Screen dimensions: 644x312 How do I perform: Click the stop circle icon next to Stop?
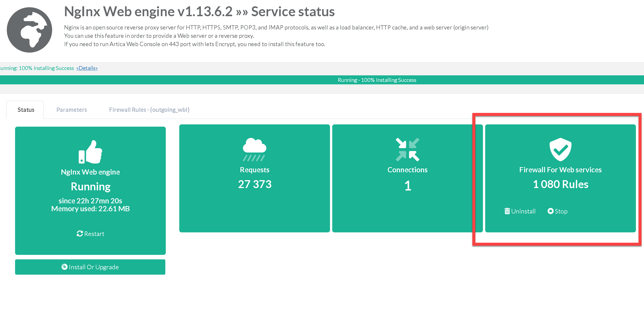tap(550, 211)
